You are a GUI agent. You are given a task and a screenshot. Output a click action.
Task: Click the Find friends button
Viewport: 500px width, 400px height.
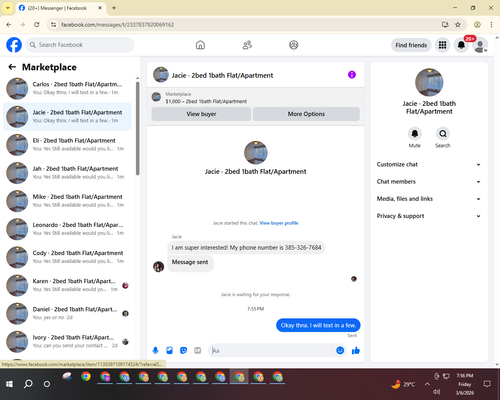click(x=411, y=45)
